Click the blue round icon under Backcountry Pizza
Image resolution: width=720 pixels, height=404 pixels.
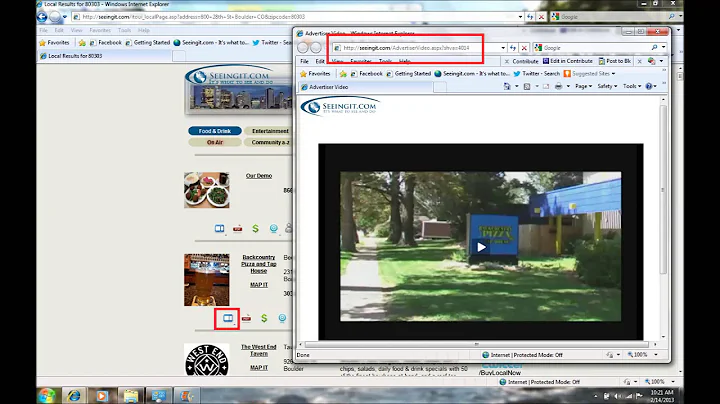[x=282, y=318]
